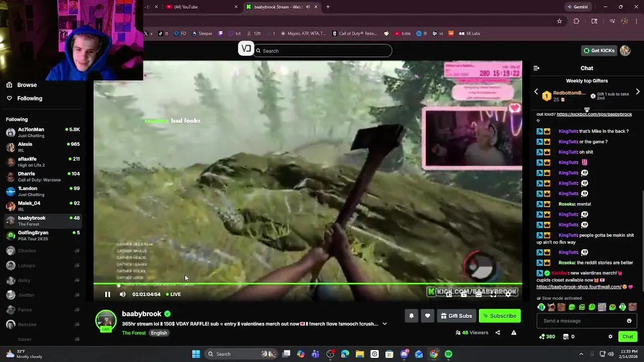Mute the baabybrook Stream tab audio
This screenshot has height=362, width=644.
pos(308,7)
